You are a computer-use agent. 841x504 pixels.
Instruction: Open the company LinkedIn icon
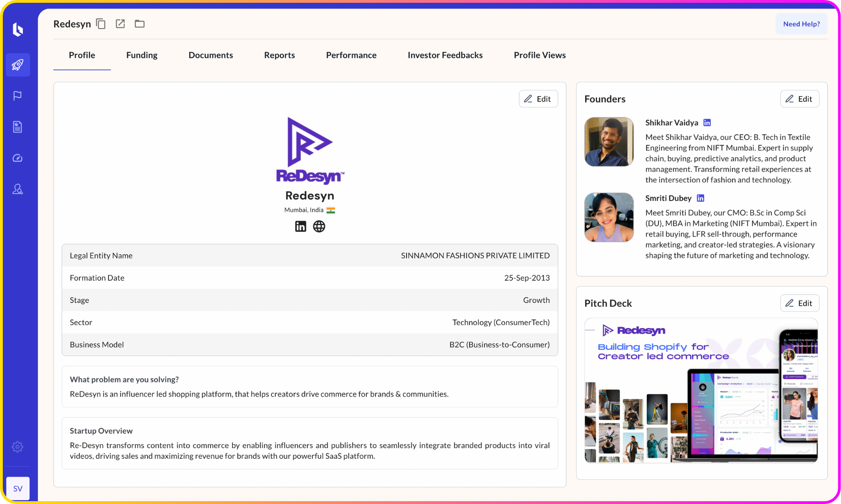coord(301,226)
